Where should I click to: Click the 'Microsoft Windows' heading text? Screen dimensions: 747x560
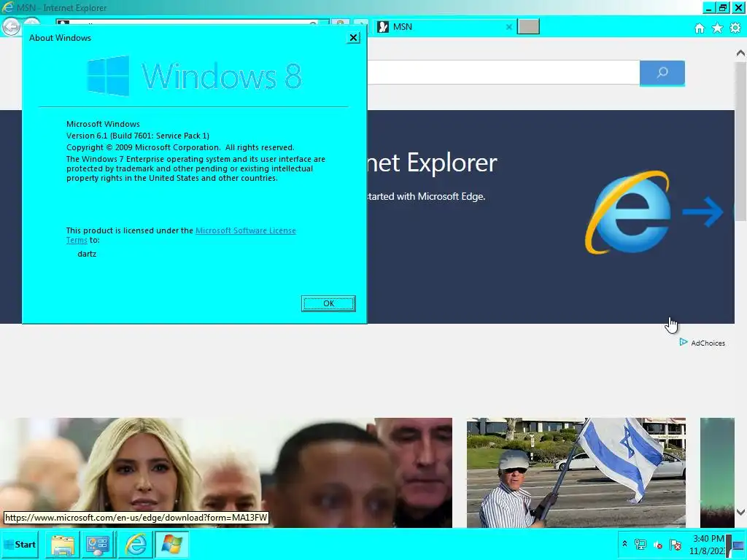pos(103,124)
